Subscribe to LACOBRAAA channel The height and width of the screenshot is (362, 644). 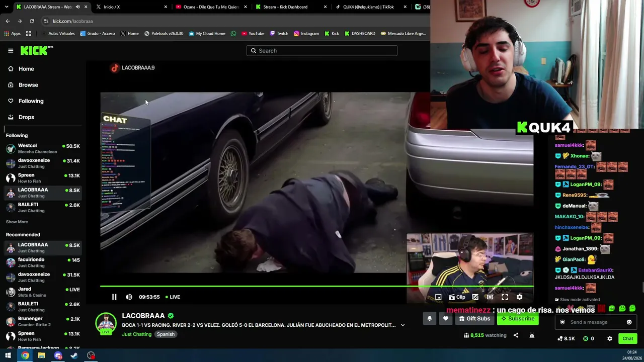pos(518,319)
